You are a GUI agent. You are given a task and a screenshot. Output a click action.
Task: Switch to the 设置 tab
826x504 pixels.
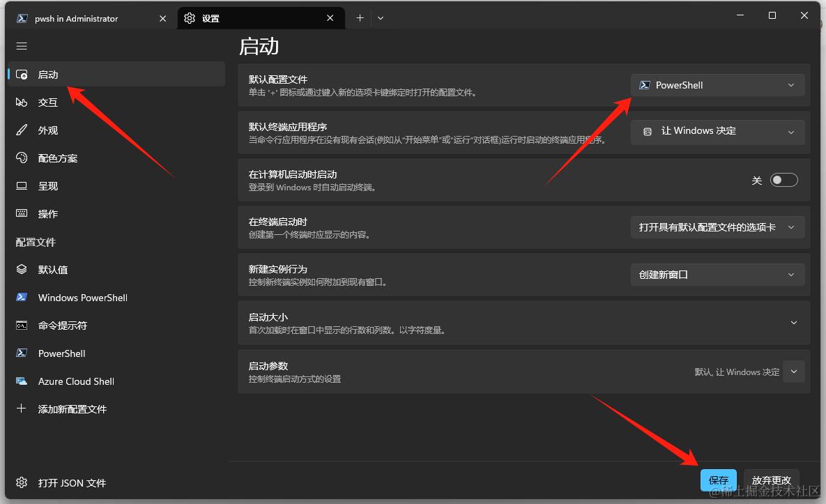tap(261, 18)
